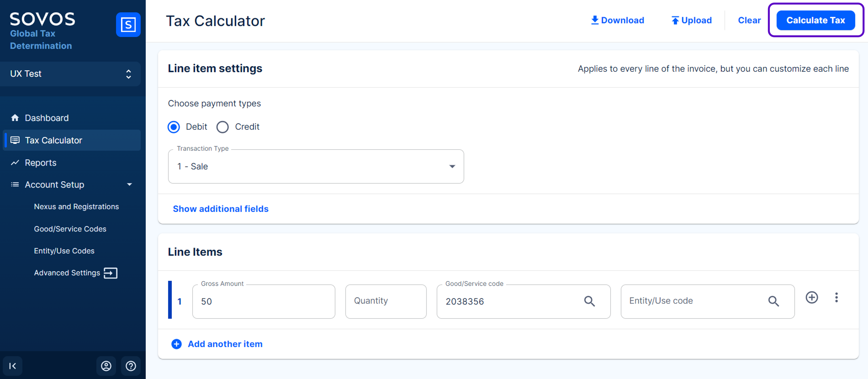Click the Sovos S logo icon

point(128,24)
